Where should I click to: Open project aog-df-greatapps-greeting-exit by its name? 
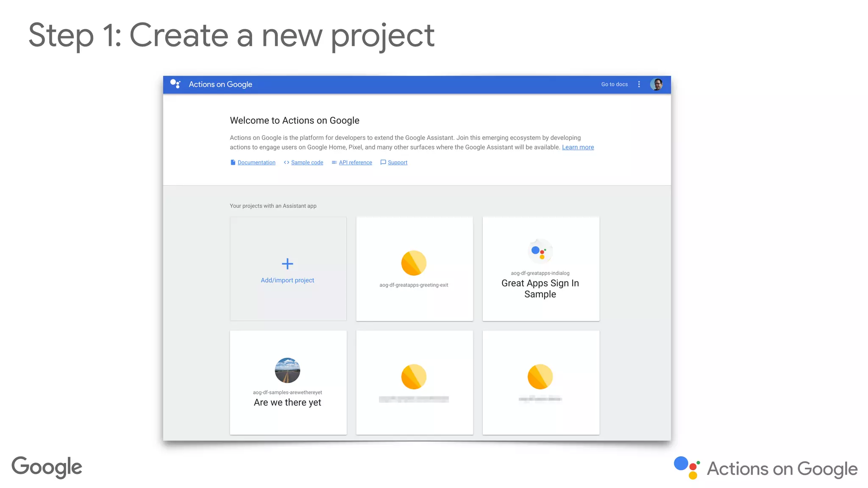tap(414, 285)
